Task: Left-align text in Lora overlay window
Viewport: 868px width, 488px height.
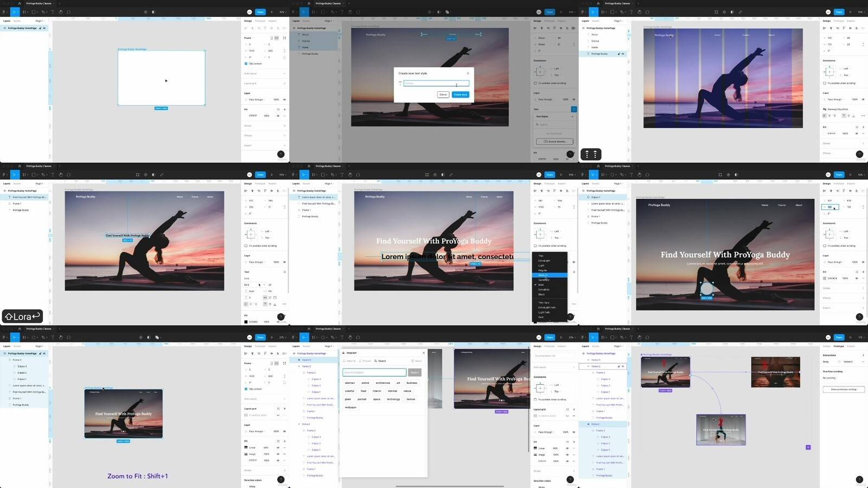Action: [x=246, y=304]
